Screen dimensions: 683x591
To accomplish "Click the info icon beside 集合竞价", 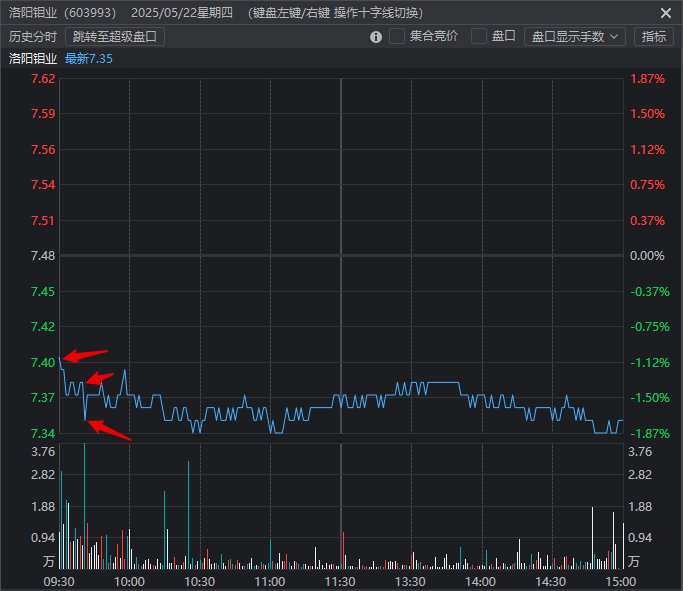I will (376, 37).
